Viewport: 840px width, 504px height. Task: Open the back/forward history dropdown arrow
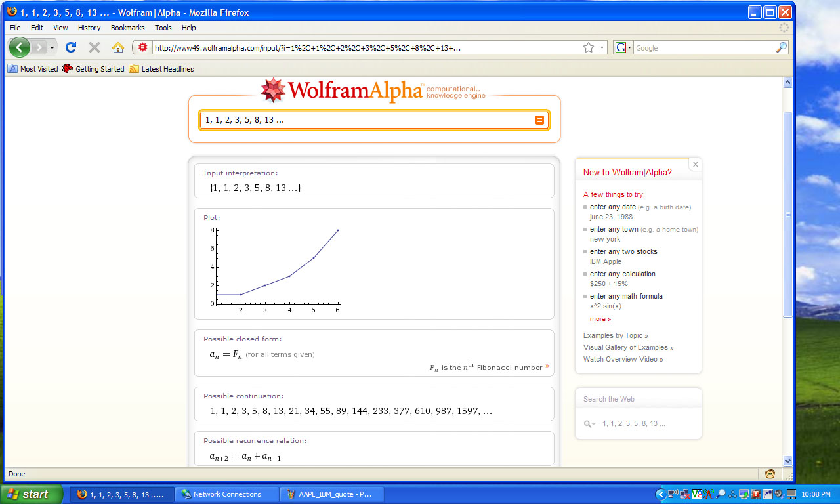52,47
